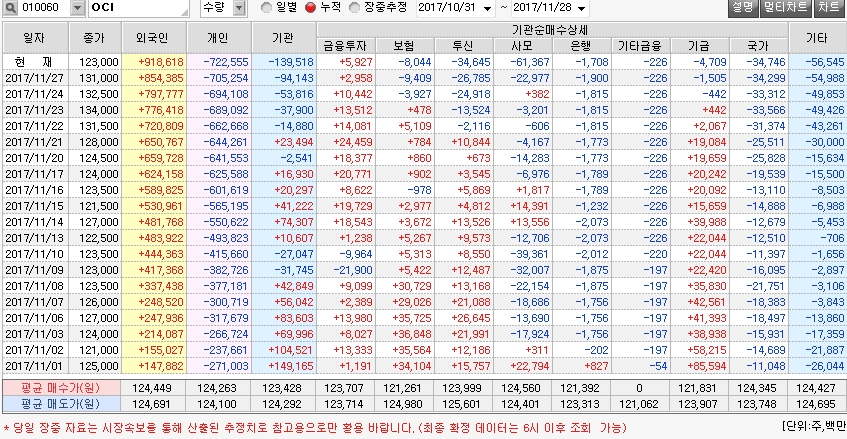The width and height of the screenshot is (847, 439).
Task: Click the 사모 column header
Action: point(523,46)
